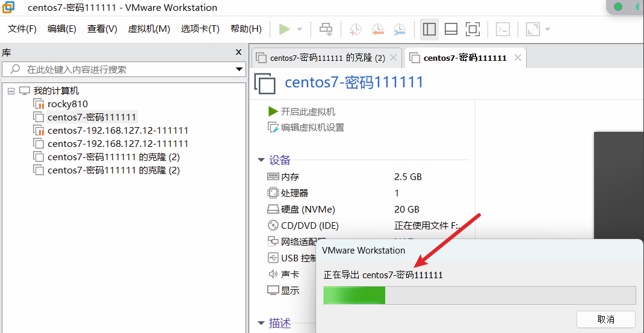
Task: Open the 文件(F) menu
Action: point(22,29)
